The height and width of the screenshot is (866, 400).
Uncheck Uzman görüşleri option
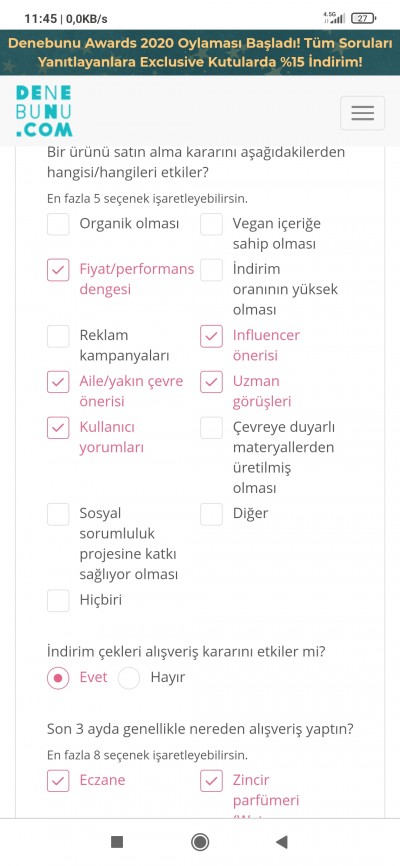tap(211, 382)
